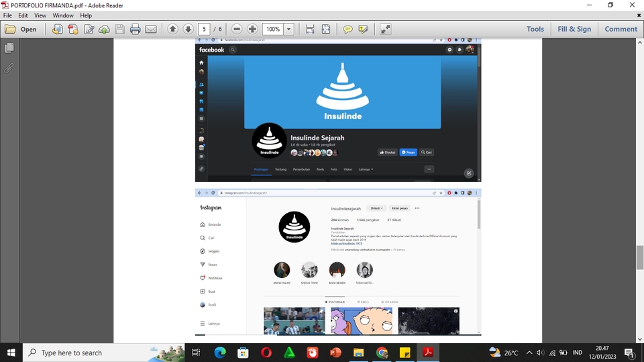Close the document with menu bar X
Image resolution: width=644 pixels, height=362 pixels.
tap(639, 15)
